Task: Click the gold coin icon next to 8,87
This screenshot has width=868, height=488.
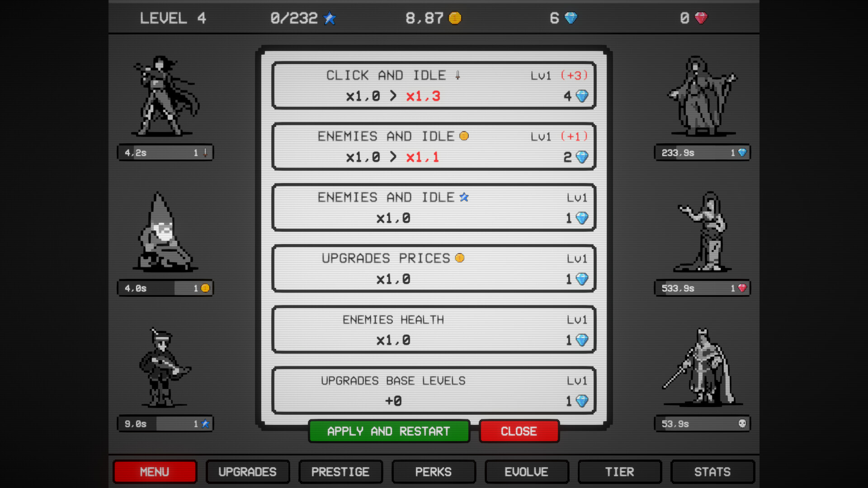Action: click(x=455, y=18)
